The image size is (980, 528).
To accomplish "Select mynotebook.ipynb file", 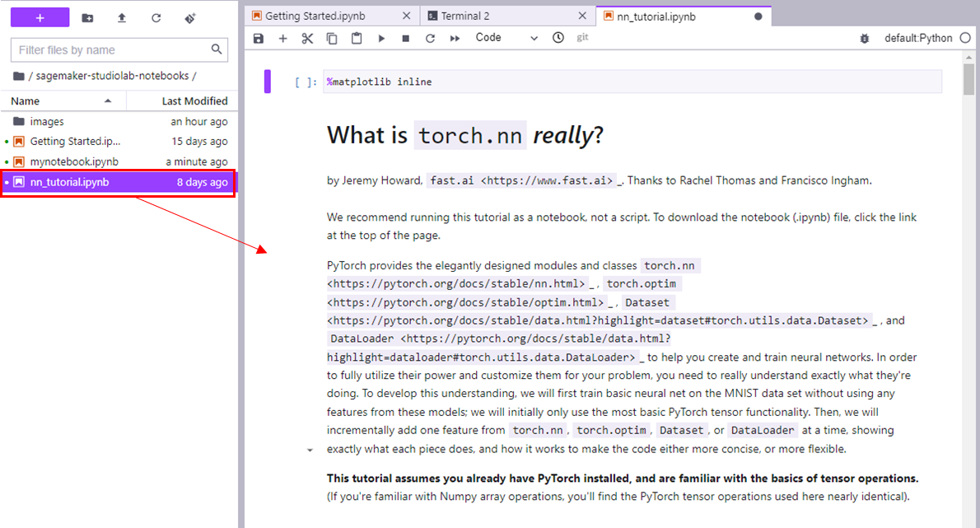I will 119,161.
